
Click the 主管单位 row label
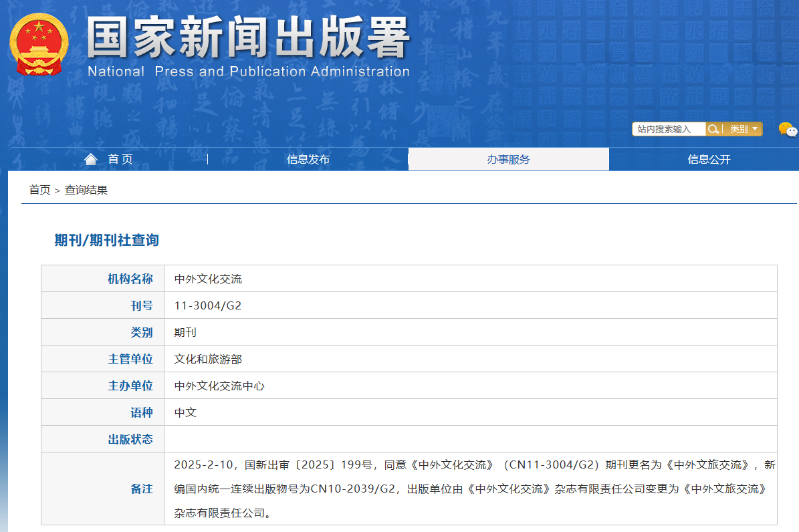pos(130,360)
